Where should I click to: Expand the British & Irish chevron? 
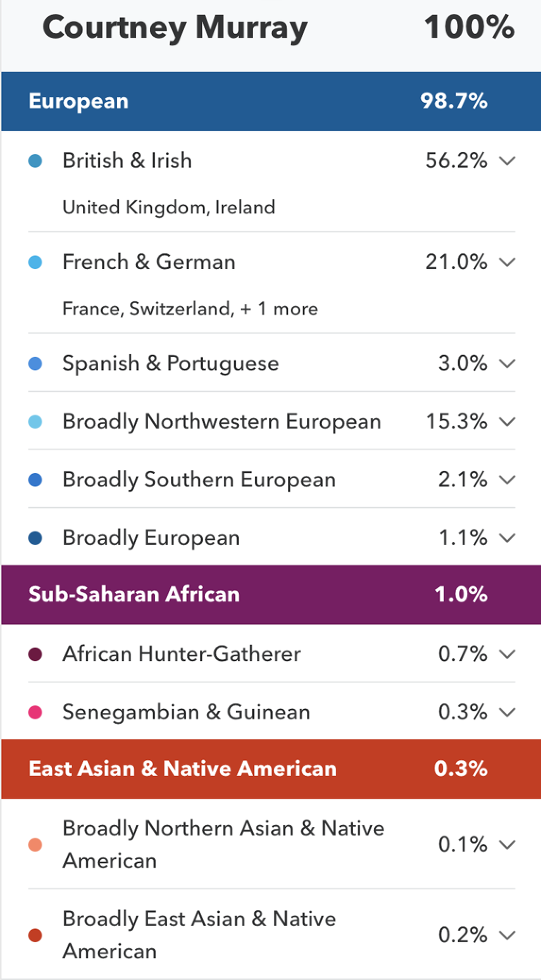(x=507, y=161)
